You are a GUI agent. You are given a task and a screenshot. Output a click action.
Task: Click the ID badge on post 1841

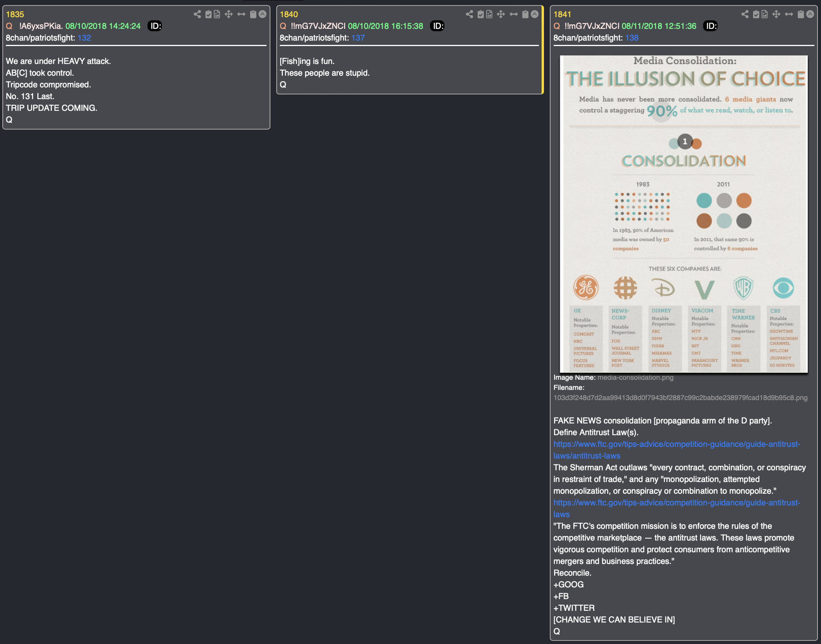(x=711, y=26)
